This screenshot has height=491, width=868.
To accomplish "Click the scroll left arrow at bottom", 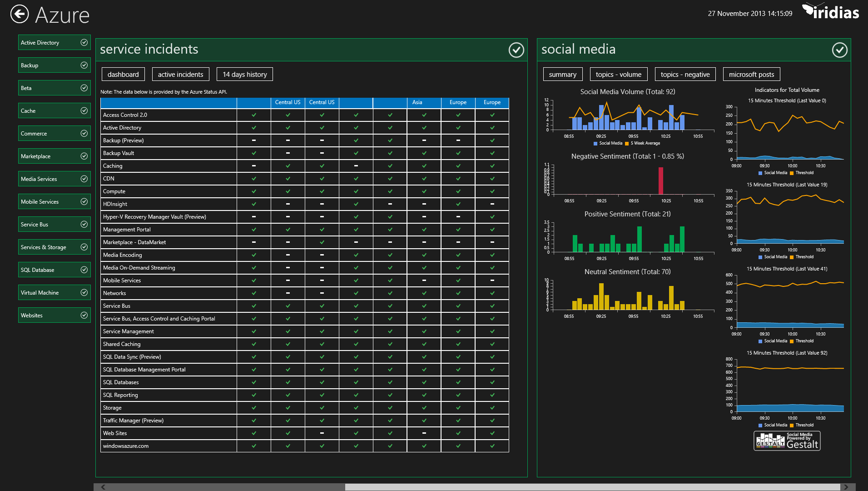I will coord(103,487).
